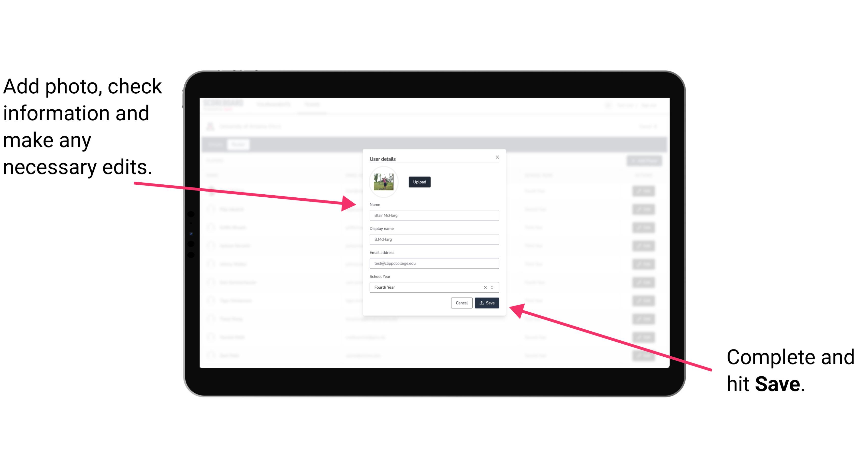Click the Email address input field
The image size is (868, 467).
(433, 264)
